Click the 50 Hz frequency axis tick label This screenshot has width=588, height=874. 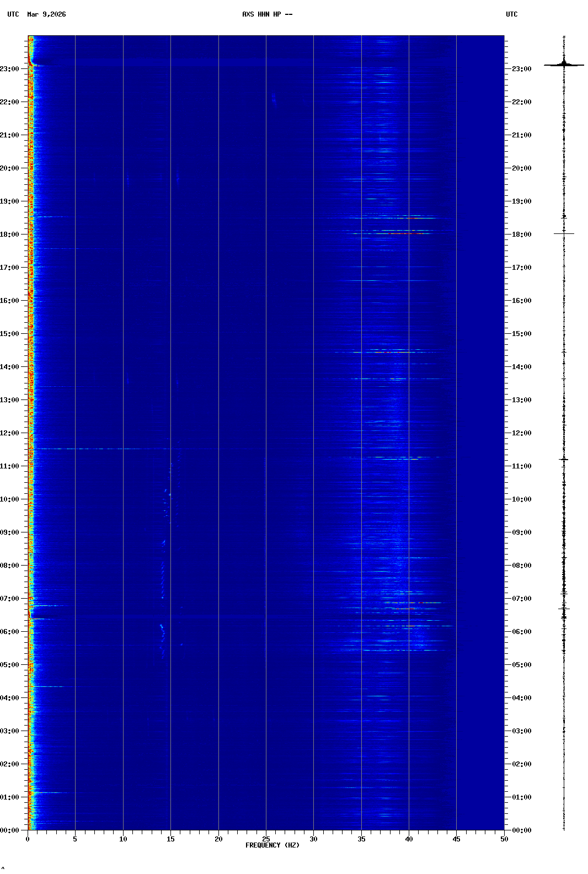(x=504, y=839)
